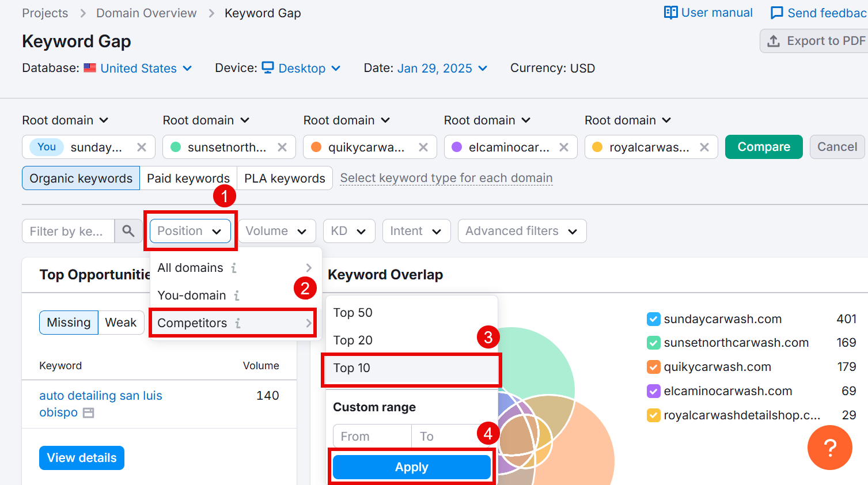Click the View details button
The width and height of the screenshot is (868, 485).
click(x=82, y=458)
